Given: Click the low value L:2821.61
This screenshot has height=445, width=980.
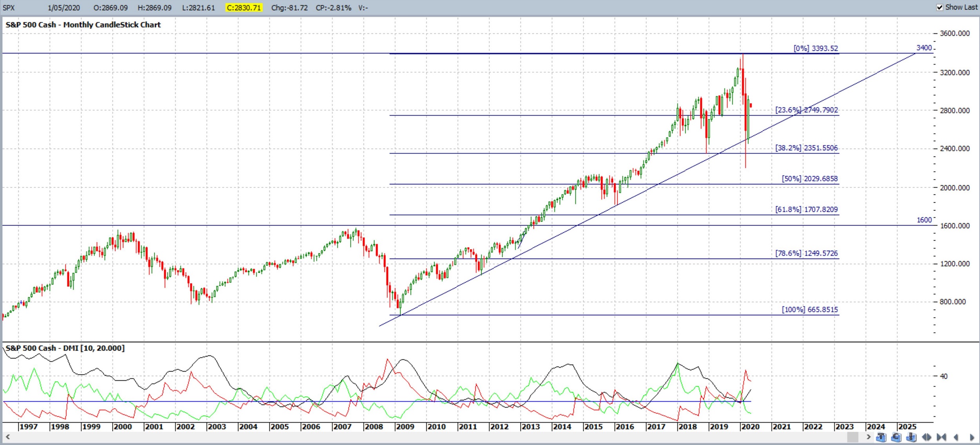Looking at the screenshot, I should pos(198,8).
